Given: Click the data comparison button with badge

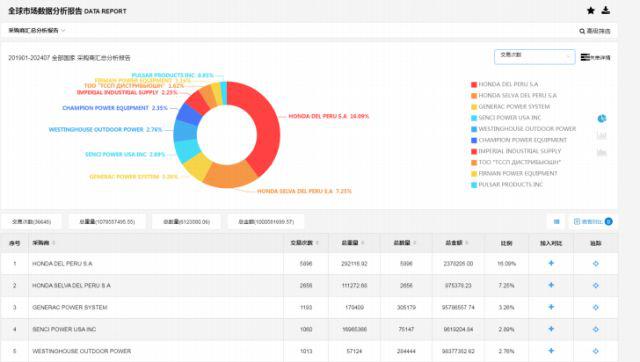Looking at the screenshot, I should (x=593, y=222).
